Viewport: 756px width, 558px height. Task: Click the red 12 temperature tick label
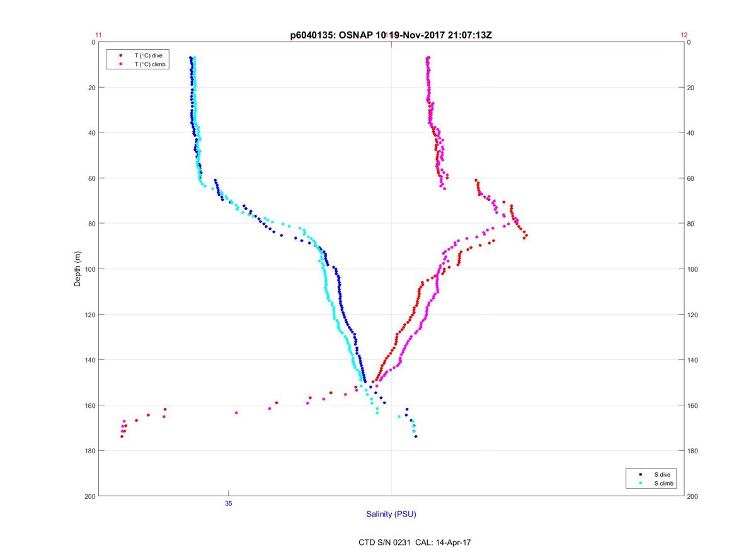[684, 35]
